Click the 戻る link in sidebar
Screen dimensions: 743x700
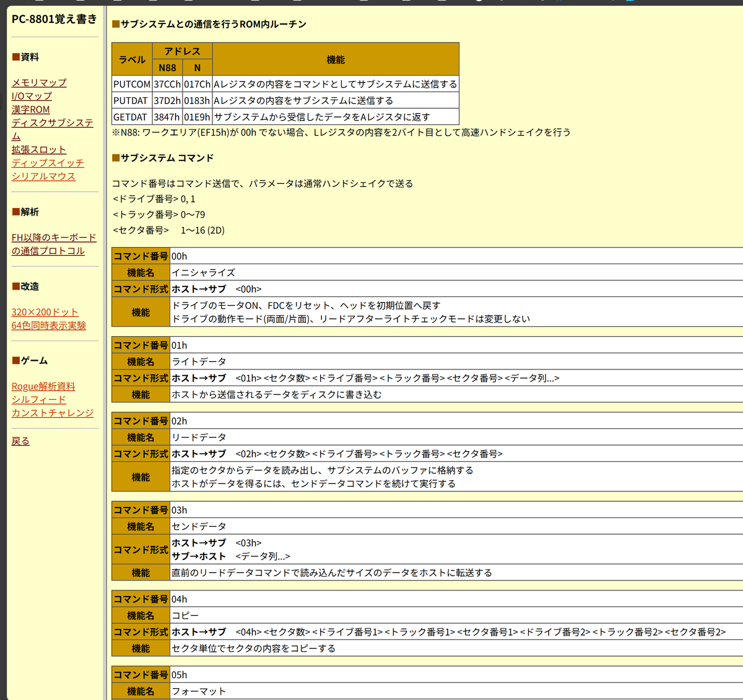20,441
